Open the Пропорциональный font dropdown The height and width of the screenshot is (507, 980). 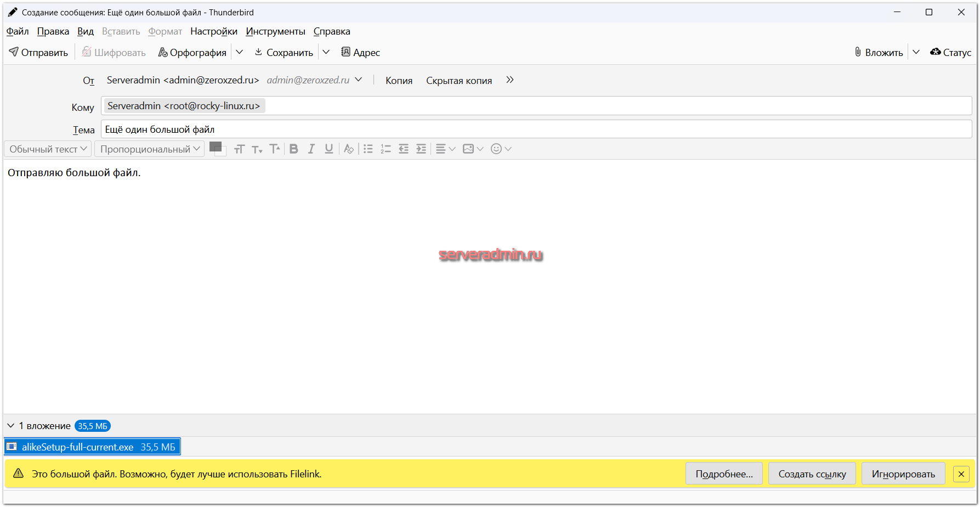[x=149, y=149]
